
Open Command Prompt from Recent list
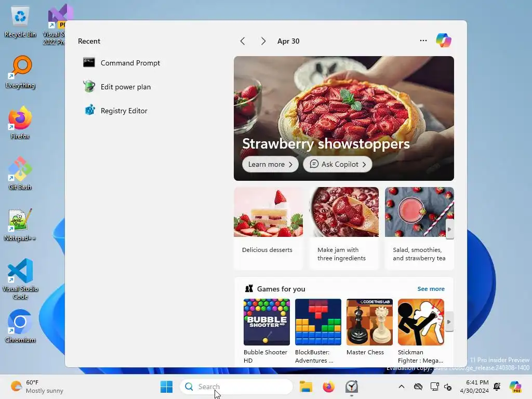click(122, 63)
